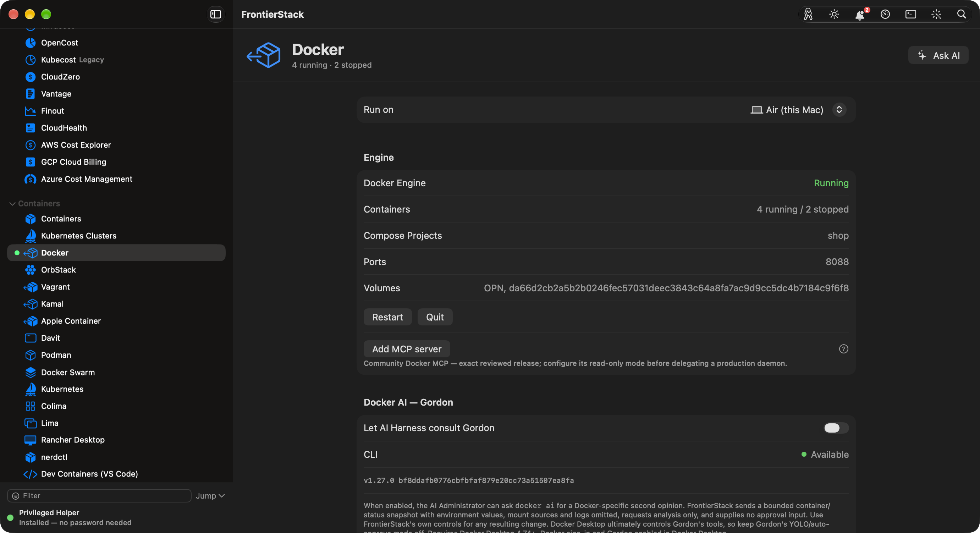Image resolution: width=980 pixels, height=533 pixels.
Task: Select Kubecost Legacy in the sidebar
Action: [x=116, y=60]
